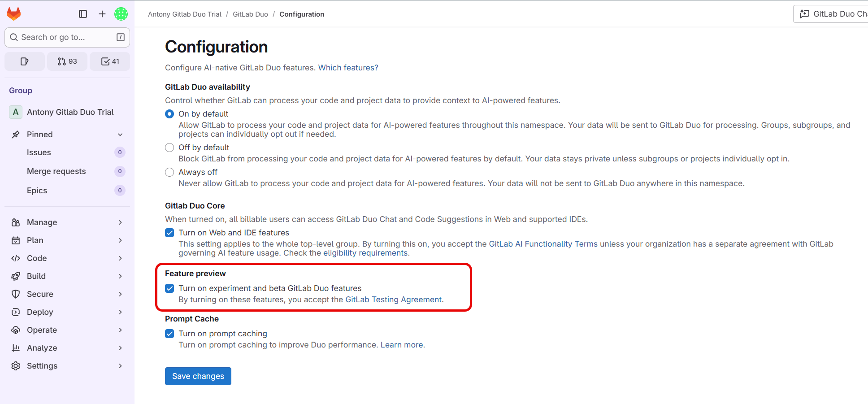Open to-do list counter showing 41
The image size is (868, 404).
(110, 61)
